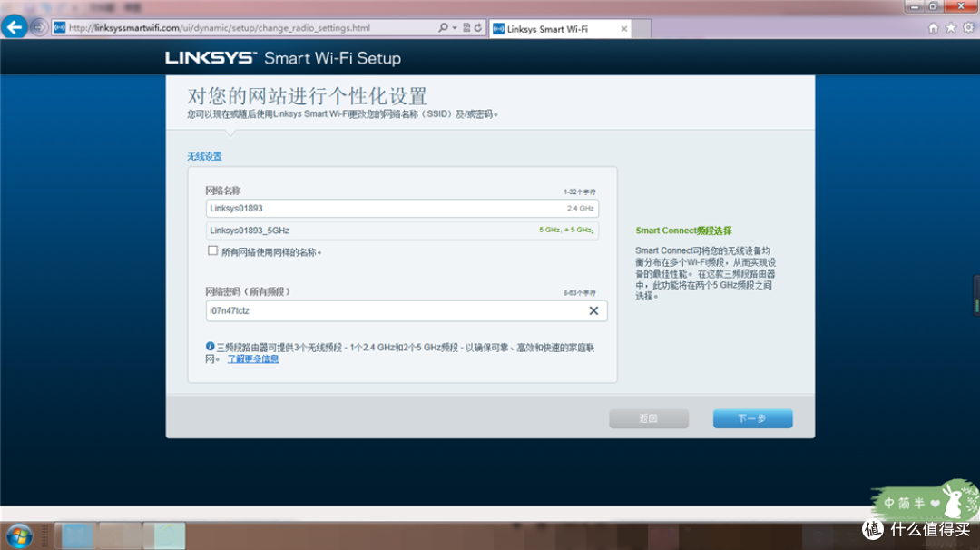Image resolution: width=980 pixels, height=550 pixels.
Task: Click the search magnifier in address bar
Action: tap(443, 27)
